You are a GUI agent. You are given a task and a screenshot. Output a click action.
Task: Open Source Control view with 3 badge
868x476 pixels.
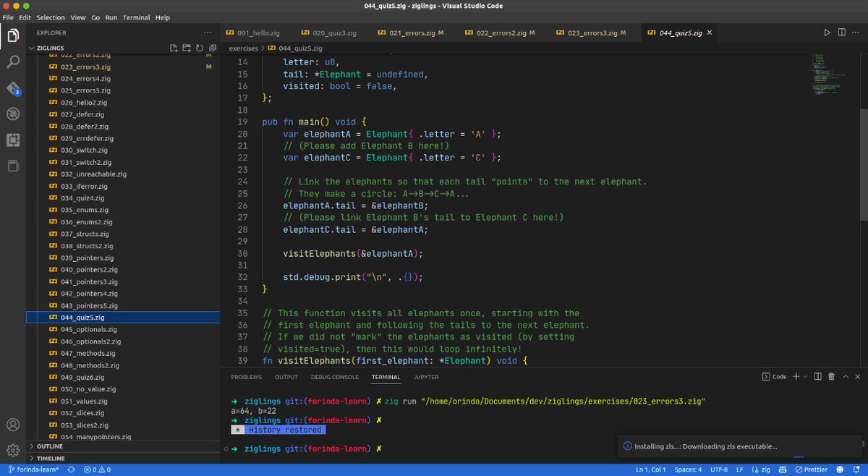click(12, 88)
